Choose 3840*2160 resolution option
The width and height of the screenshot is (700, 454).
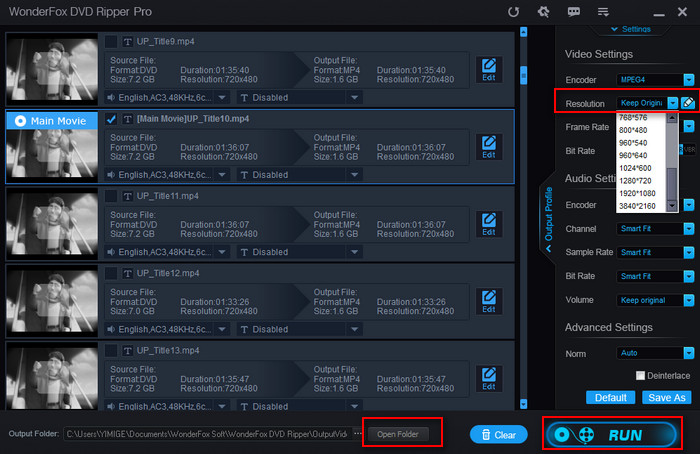[x=641, y=206]
